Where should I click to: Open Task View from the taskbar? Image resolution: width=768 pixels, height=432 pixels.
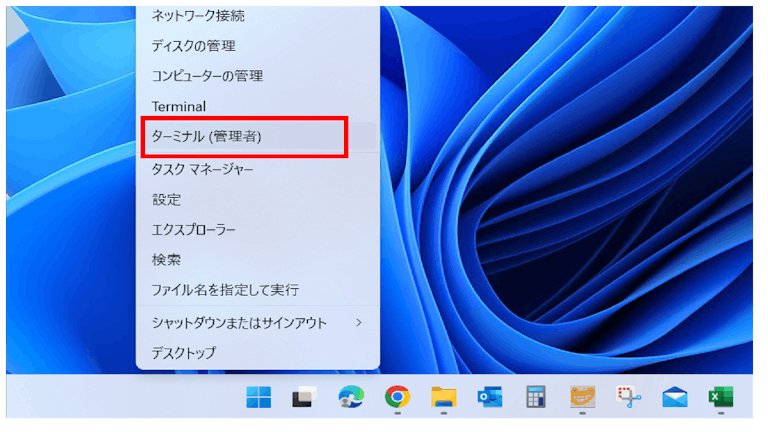[x=304, y=397]
